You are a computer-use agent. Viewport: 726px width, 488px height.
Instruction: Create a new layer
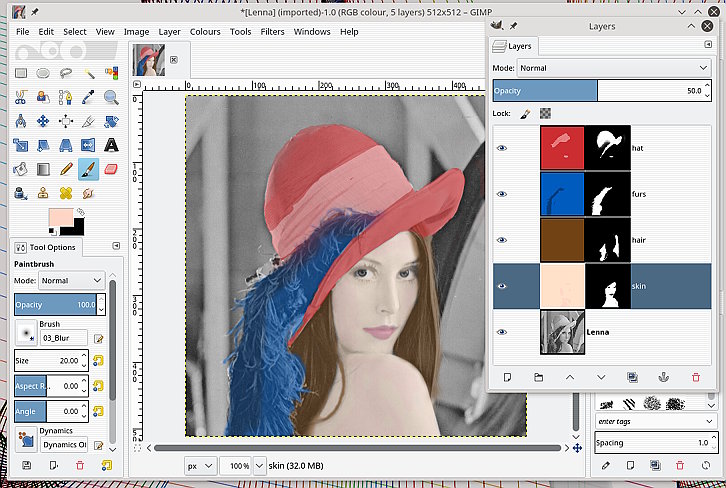tap(507, 377)
